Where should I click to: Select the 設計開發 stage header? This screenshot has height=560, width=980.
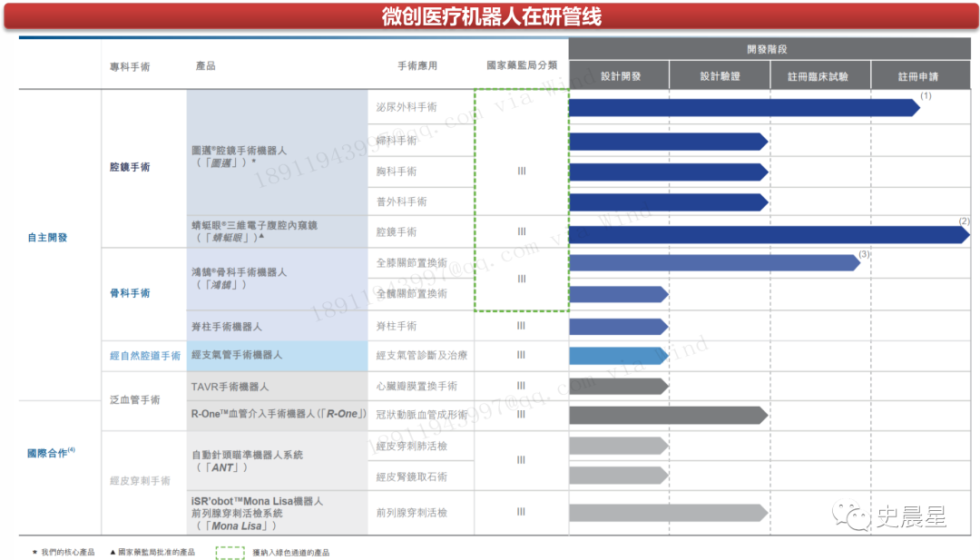click(x=619, y=75)
